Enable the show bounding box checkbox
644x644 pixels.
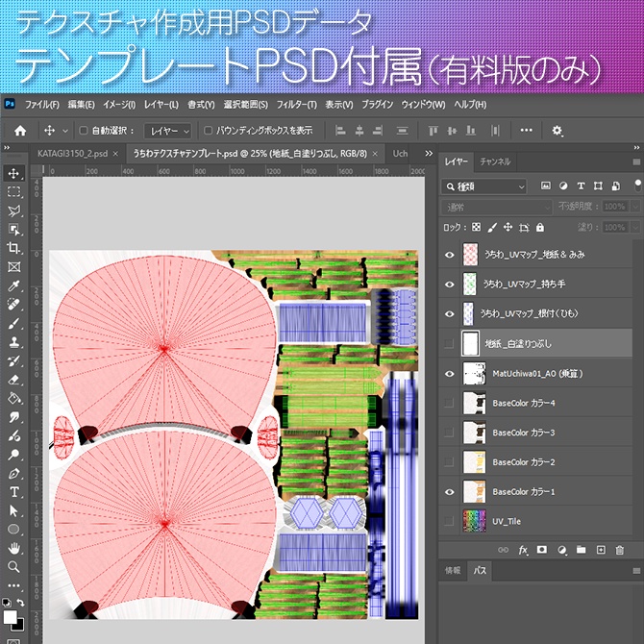209,131
